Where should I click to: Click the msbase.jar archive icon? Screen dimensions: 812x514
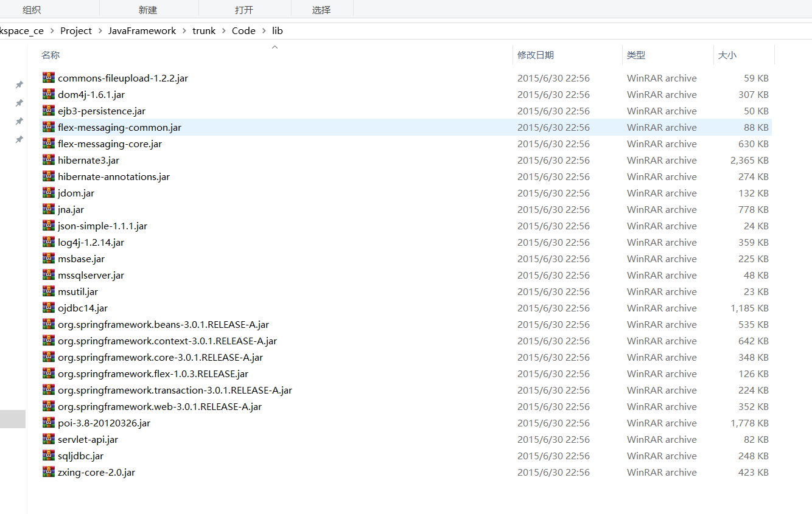(49, 259)
